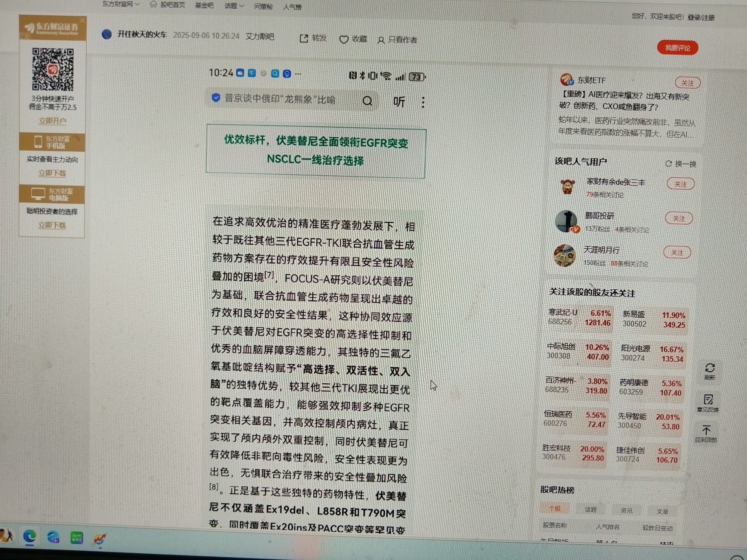
Task: Open stock 先导智能 300450
Action: coord(649,421)
